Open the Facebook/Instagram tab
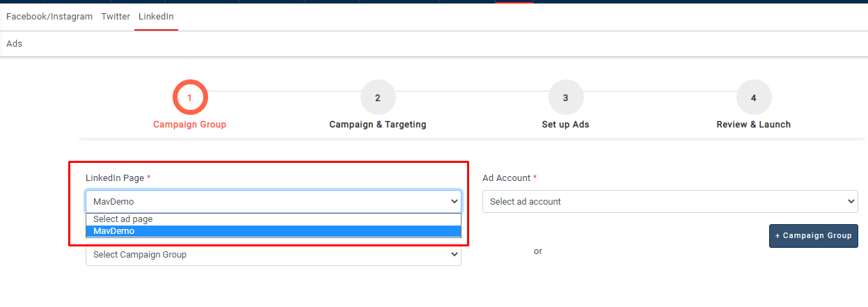 (x=49, y=17)
